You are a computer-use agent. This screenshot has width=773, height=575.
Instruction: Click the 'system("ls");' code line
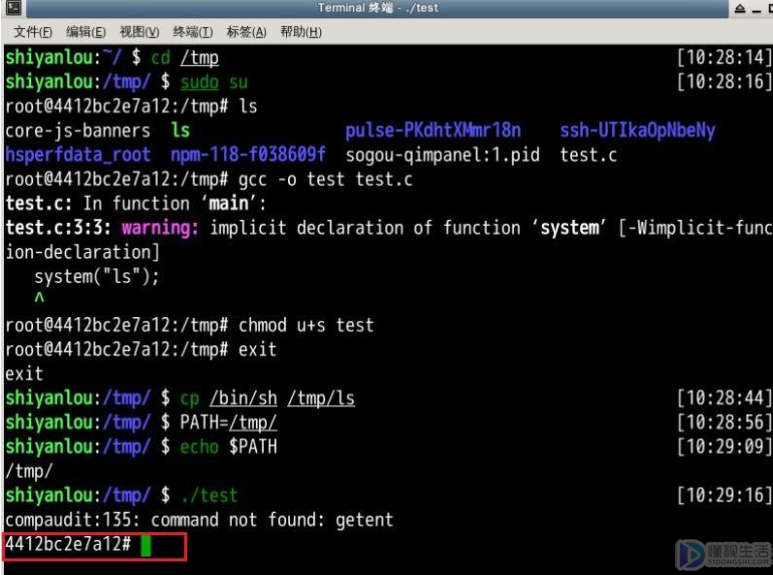[x=97, y=277]
